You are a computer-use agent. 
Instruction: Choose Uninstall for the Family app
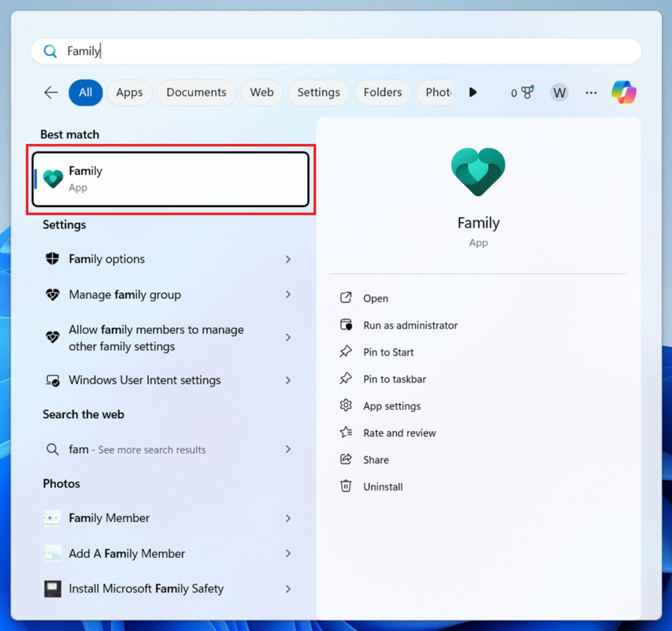point(383,487)
